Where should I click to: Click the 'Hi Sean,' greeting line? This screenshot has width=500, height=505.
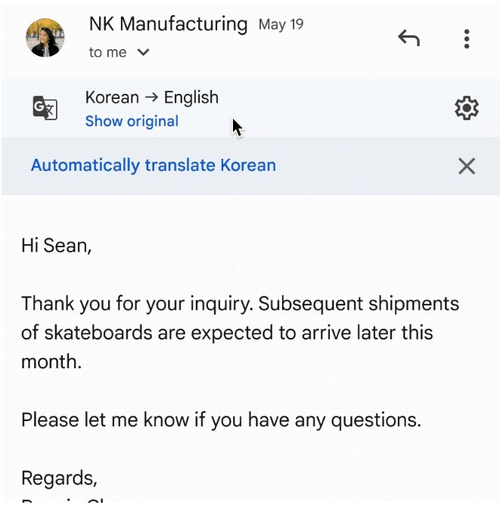coord(56,246)
